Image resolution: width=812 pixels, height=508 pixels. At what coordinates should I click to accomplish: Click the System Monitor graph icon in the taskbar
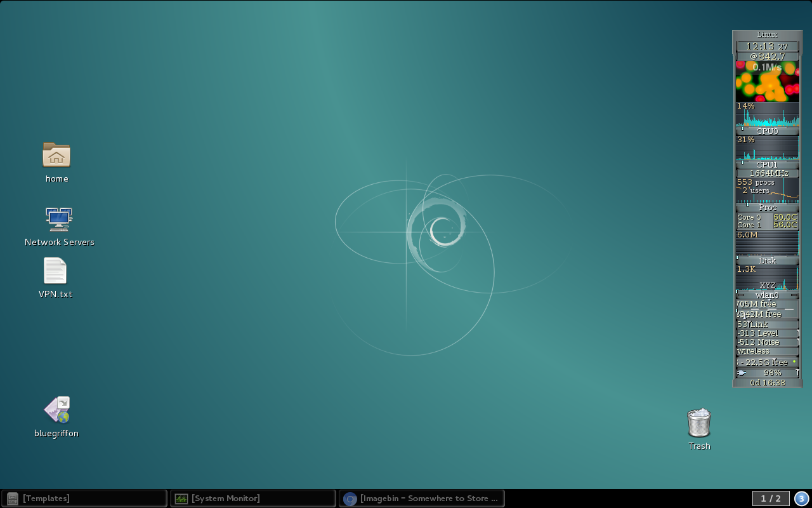click(x=181, y=498)
